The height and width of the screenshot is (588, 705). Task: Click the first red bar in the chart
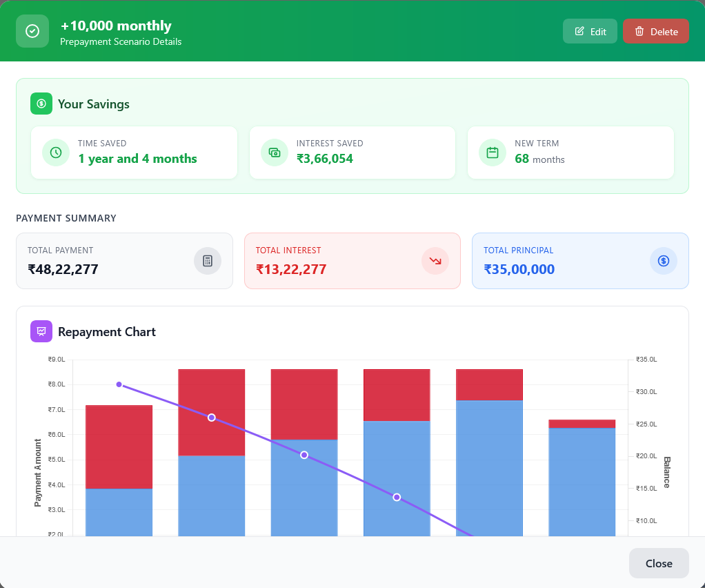[118, 442]
